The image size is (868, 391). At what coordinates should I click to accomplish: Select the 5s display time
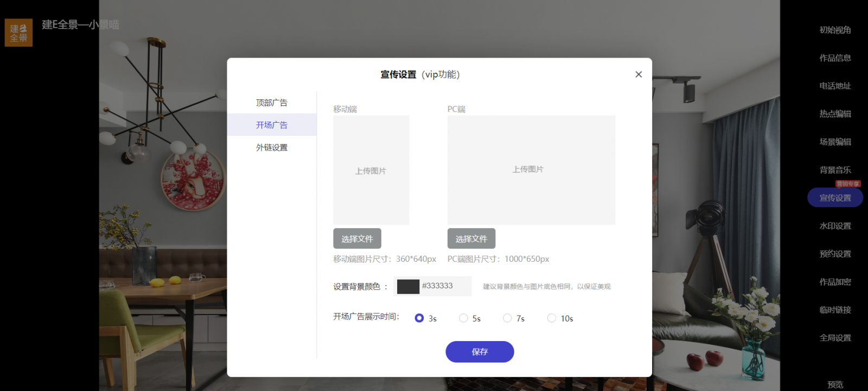(x=463, y=318)
